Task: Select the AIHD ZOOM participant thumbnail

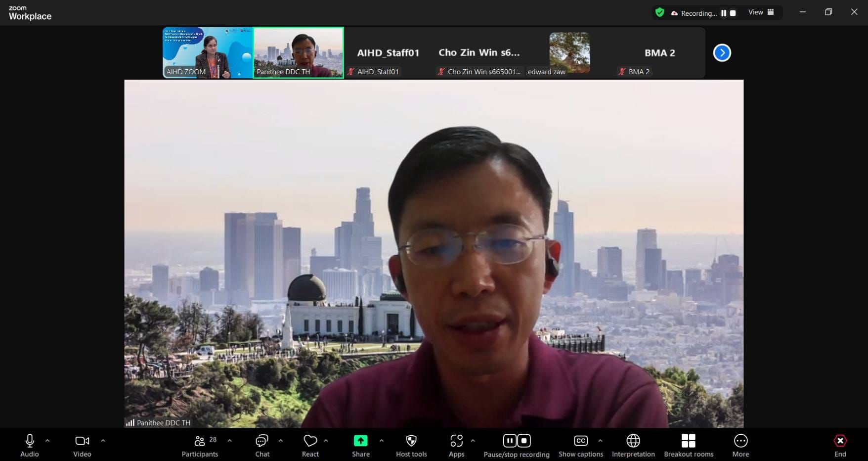Action: pyautogui.click(x=208, y=52)
